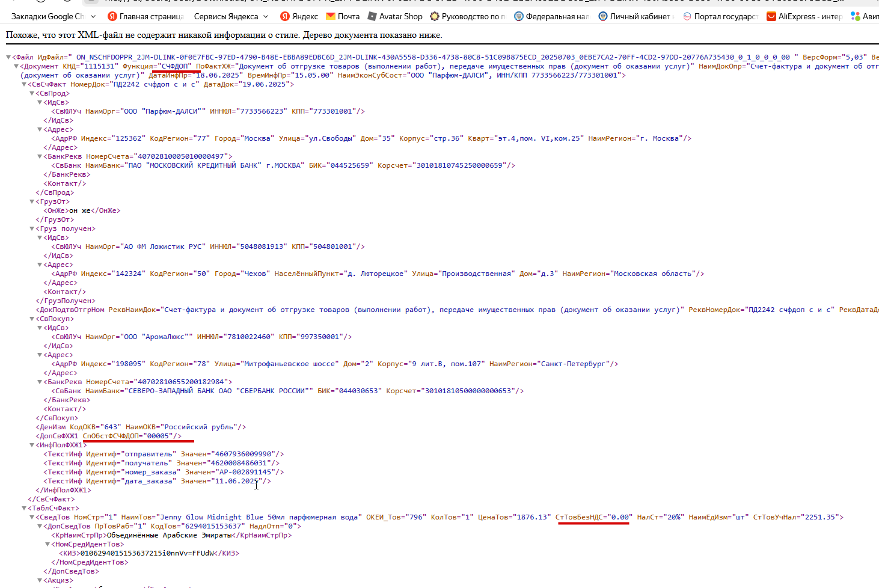Collapse the Документ node

[17, 67]
